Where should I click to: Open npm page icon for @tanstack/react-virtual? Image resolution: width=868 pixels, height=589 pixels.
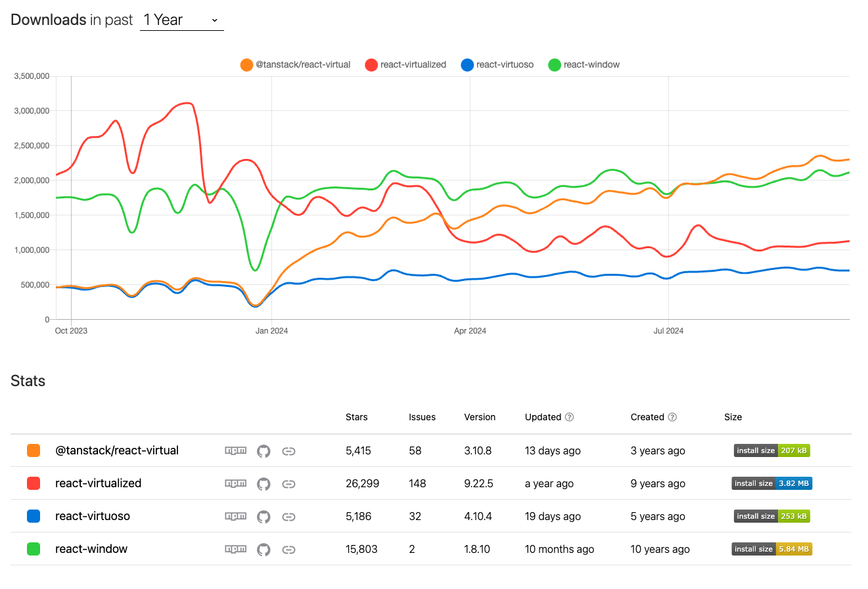click(x=236, y=450)
